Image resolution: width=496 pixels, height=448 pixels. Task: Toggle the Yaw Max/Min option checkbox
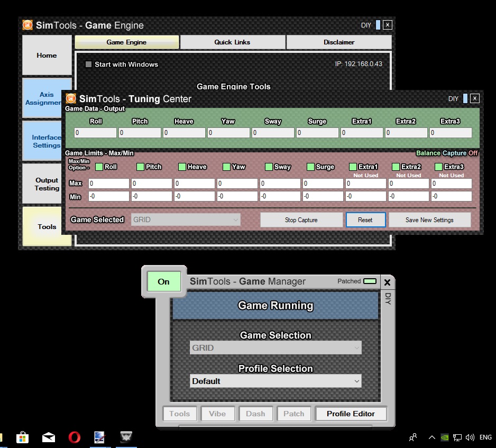click(226, 167)
